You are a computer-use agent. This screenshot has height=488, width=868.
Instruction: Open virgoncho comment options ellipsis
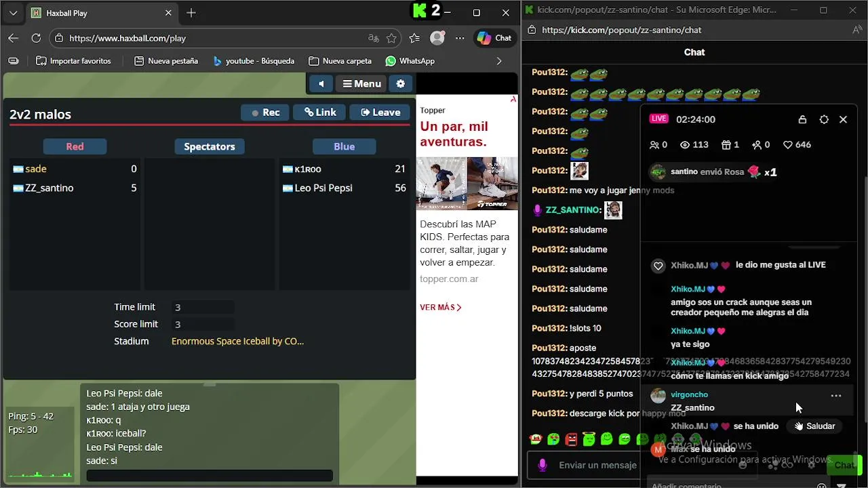click(836, 396)
